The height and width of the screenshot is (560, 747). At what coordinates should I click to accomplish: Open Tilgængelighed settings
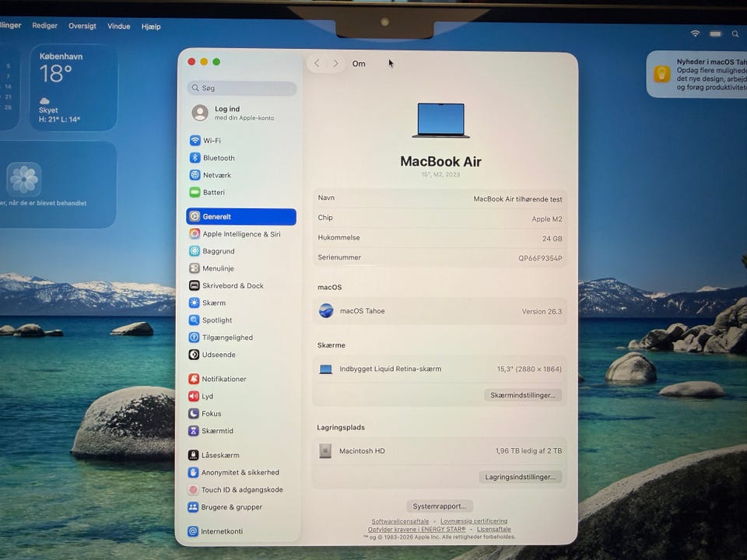tap(220, 337)
